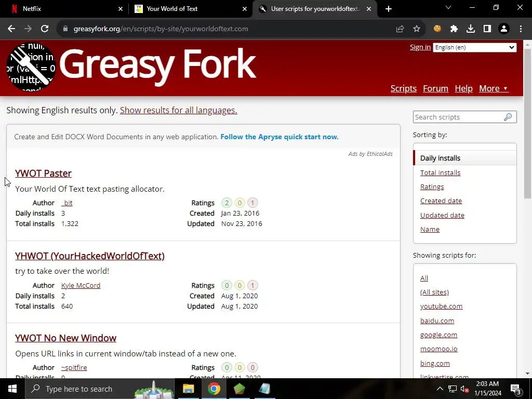Open author Kyle McCord profile
The image size is (532, 399).
pos(81,285)
